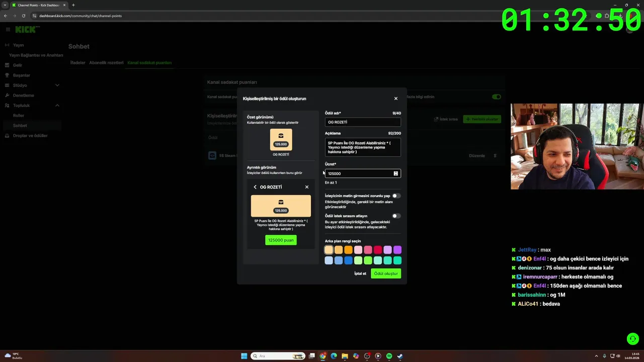Image resolution: width=644 pixels, height=362 pixels.
Task: Click the chart icon beside Gelir
Action: coord(7,65)
